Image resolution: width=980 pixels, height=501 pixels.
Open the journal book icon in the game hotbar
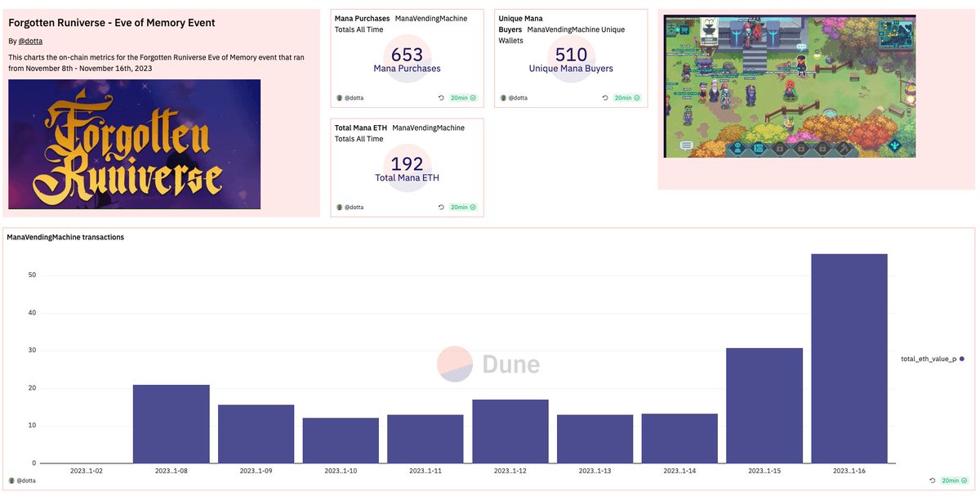point(759,148)
